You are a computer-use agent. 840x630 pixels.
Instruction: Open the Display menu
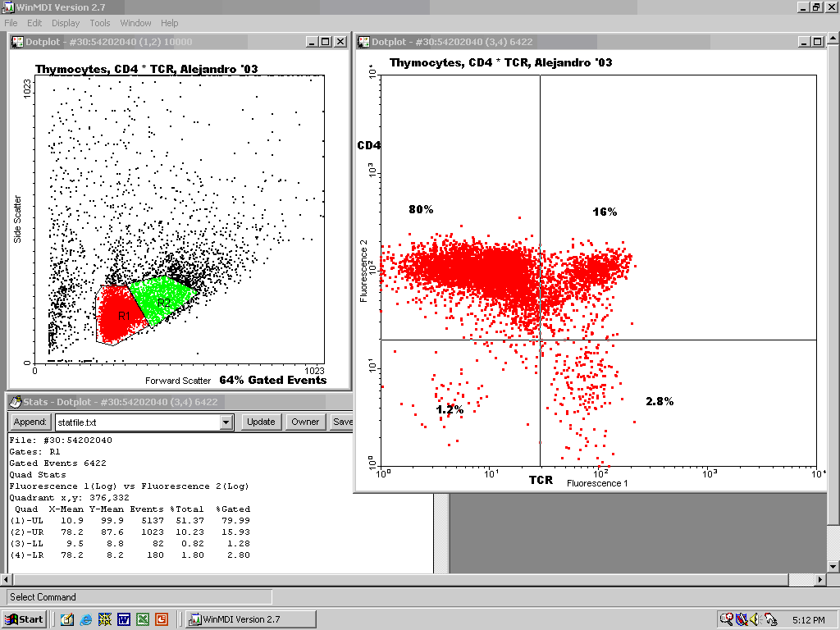[66, 23]
